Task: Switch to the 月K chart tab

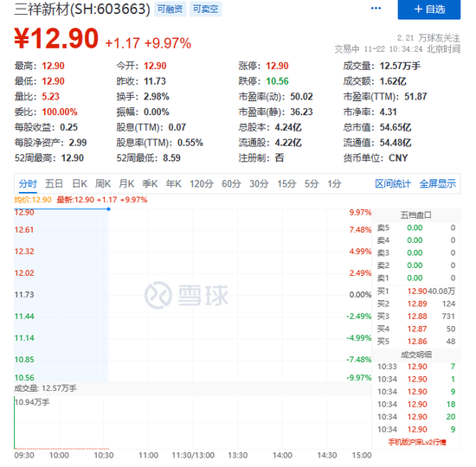Action: click(126, 183)
